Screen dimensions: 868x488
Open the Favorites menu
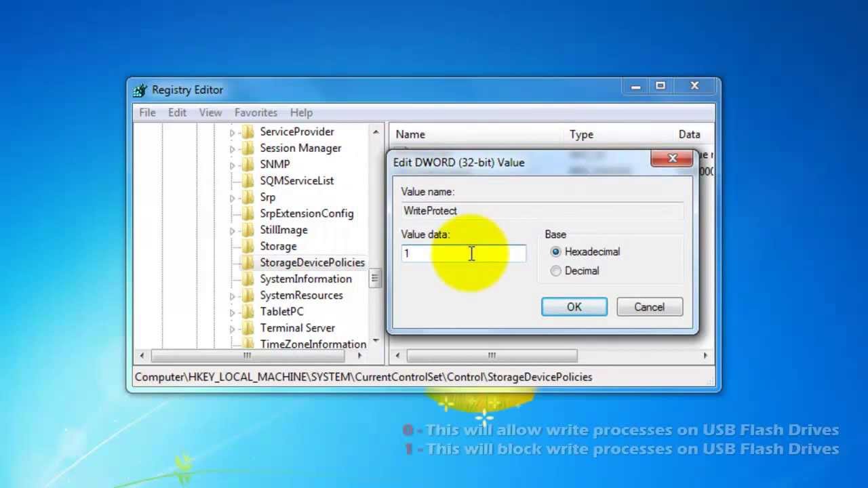[x=256, y=113]
